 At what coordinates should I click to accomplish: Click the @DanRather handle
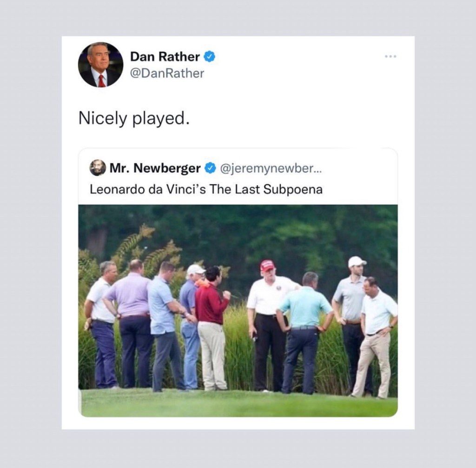coord(167,73)
